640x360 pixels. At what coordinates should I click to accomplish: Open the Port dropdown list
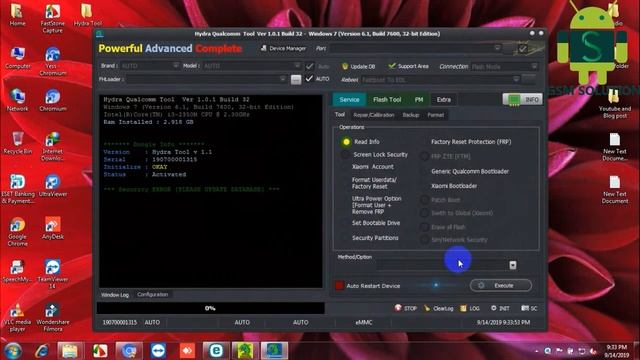tap(497, 48)
